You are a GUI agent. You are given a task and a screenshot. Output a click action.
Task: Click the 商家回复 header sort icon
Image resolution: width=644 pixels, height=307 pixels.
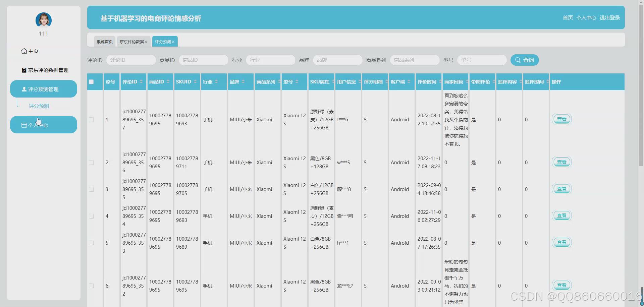click(x=467, y=82)
